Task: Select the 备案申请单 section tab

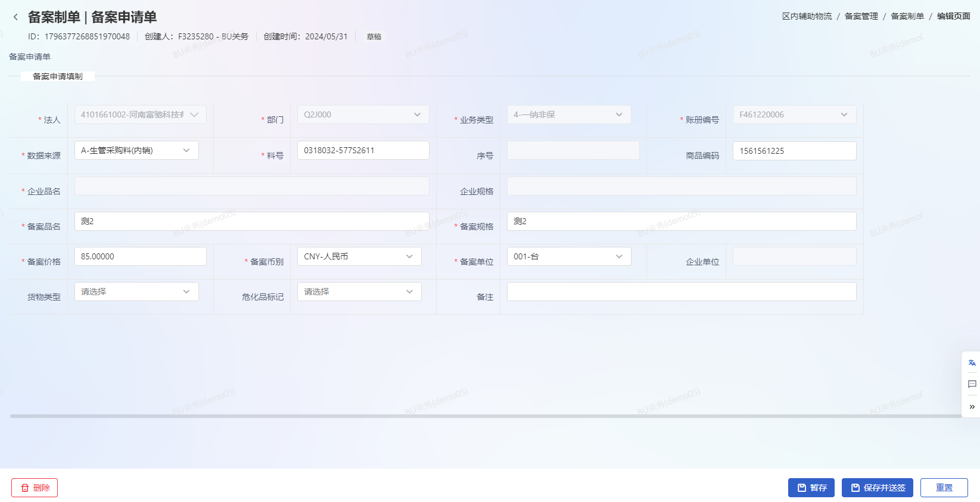Action: (30, 57)
